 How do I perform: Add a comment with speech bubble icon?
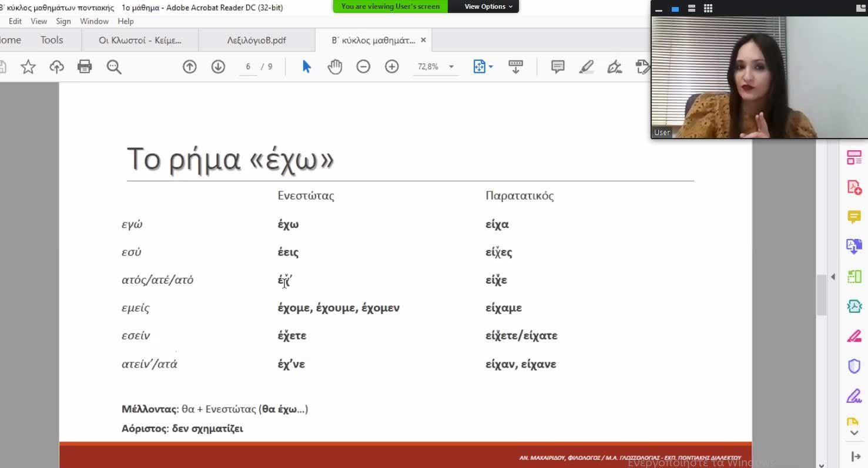[x=558, y=67]
